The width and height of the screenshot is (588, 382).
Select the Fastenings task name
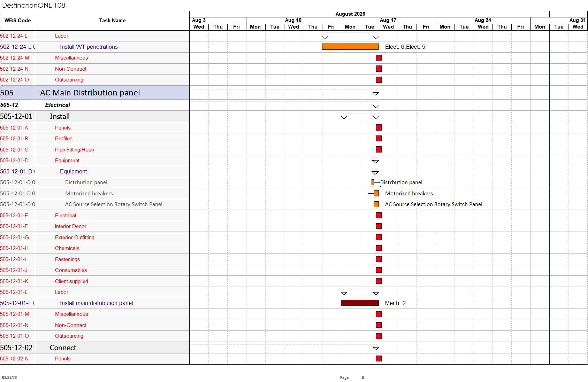click(x=67, y=259)
